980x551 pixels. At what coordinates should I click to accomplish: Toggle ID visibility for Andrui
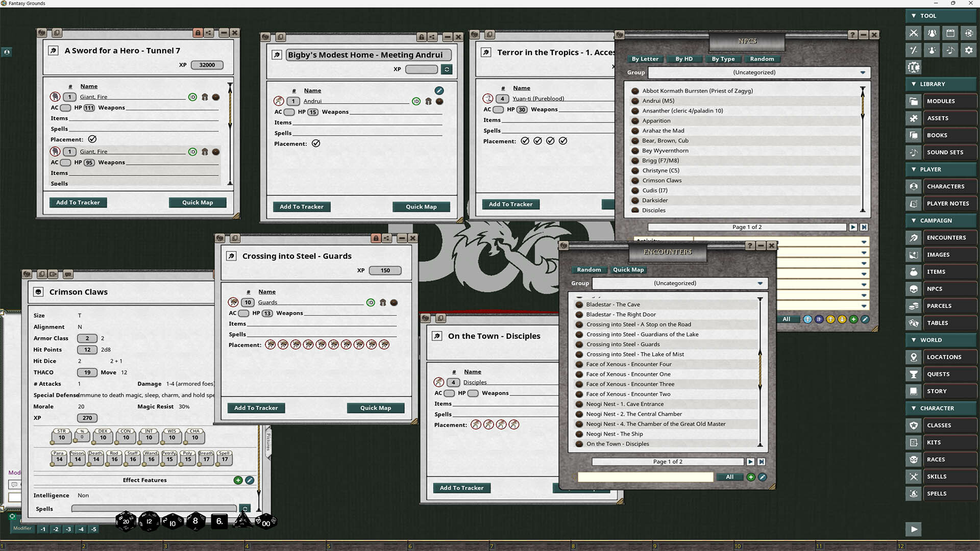click(415, 101)
